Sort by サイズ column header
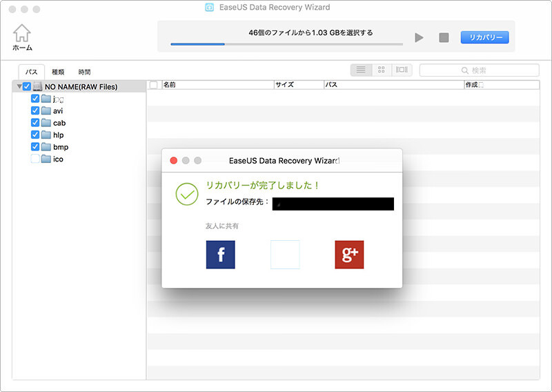 click(299, 85)
